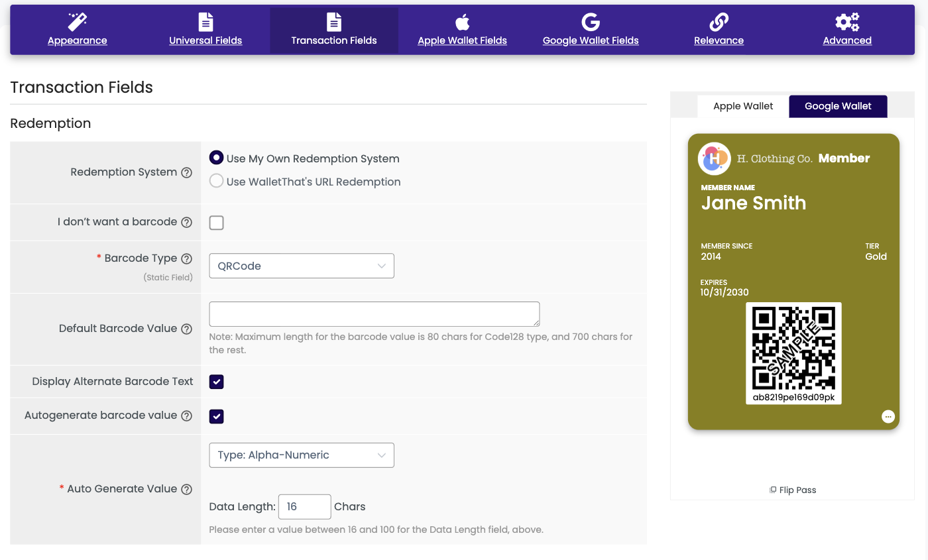Uncheck Autogenerate barcode value checkbox

(216, 416)
